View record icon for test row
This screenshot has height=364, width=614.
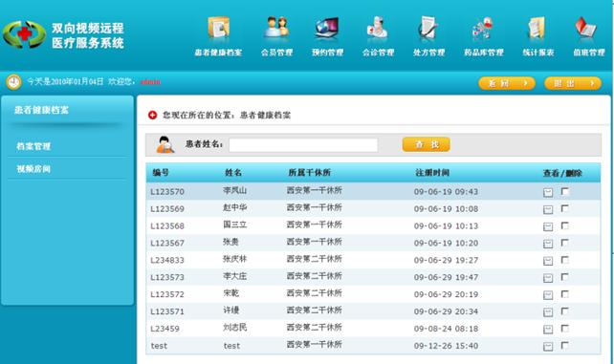548,346
